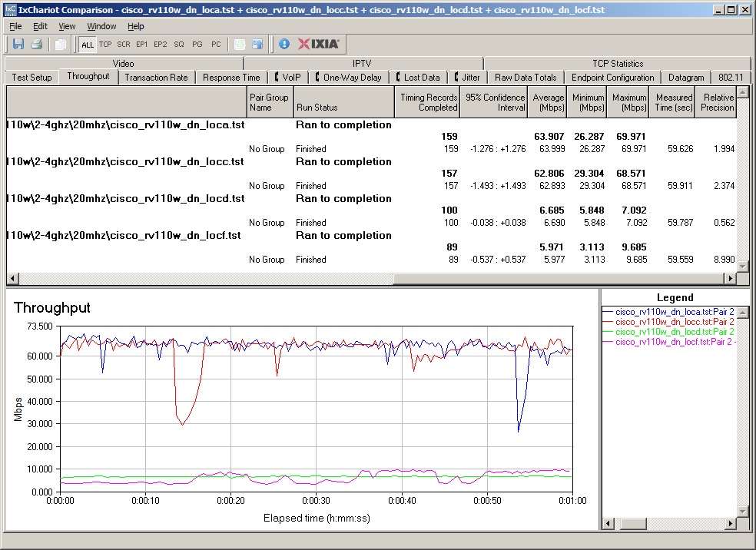Toggle the ALL pairs filter button
Screen dimensions: 756x550
(x=88, y=45)
